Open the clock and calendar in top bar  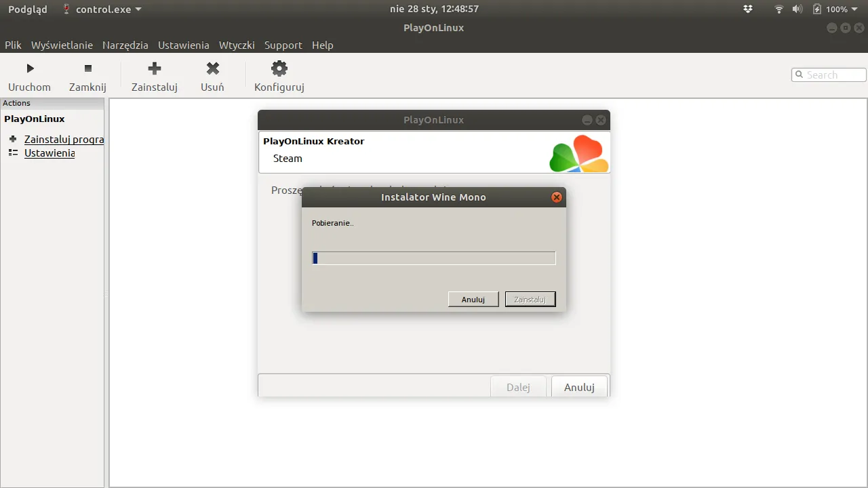click(434, 9)
